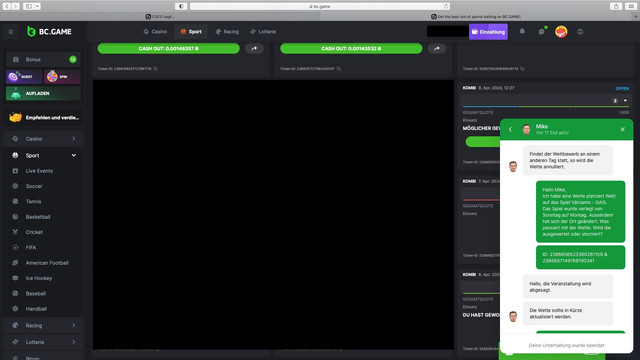Open the chat bubble icon in header
The width and height of the screenshot is (640, 360).
click(x=542, y=31)
